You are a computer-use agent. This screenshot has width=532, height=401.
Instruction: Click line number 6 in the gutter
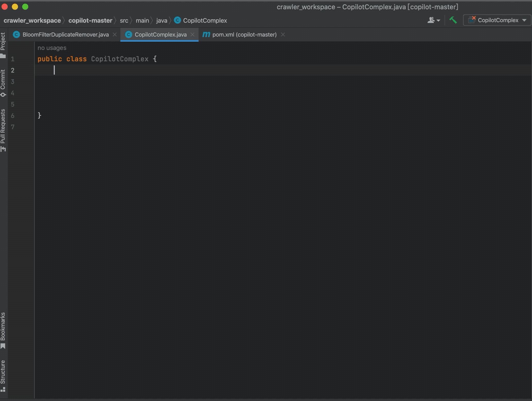[13, 116]
